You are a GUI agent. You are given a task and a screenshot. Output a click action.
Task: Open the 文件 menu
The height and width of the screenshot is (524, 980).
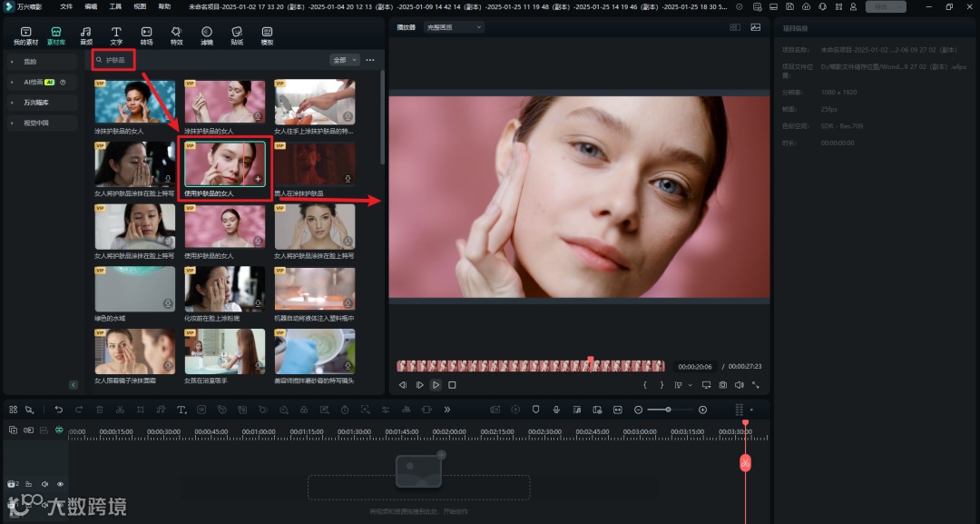[66, 7]
